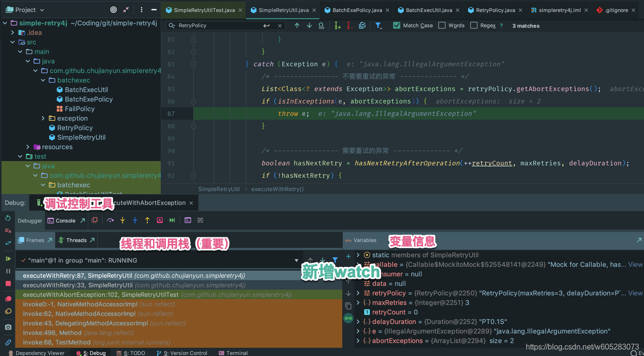Click the Resume Program green play icon
Screen dimensions: 644x356
(8, 259)
